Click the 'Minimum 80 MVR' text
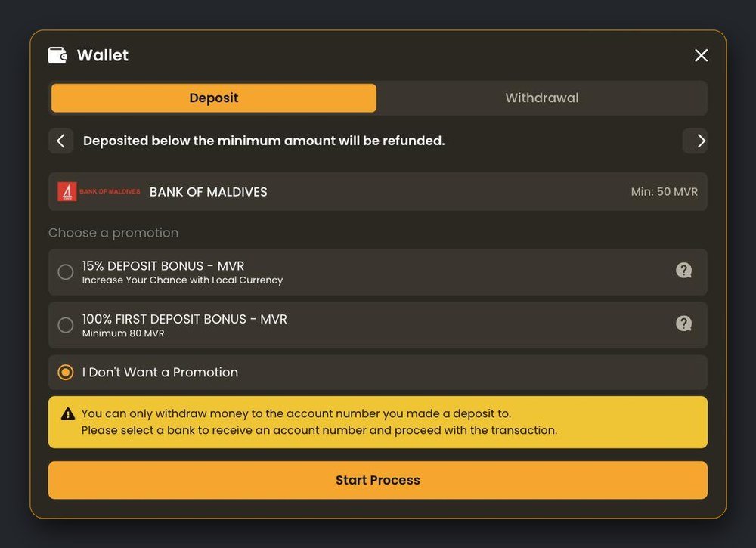756x548 pixels. click(x=123, y=333)
